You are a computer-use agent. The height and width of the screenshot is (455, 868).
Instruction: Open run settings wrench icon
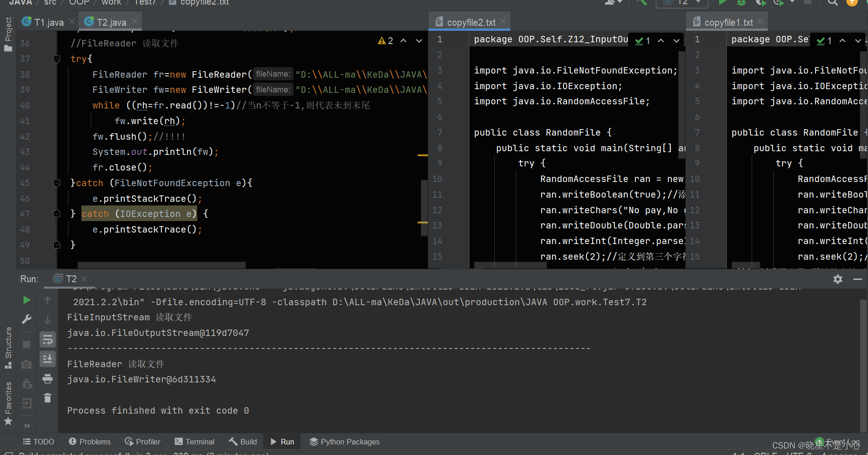coord(27,319)
